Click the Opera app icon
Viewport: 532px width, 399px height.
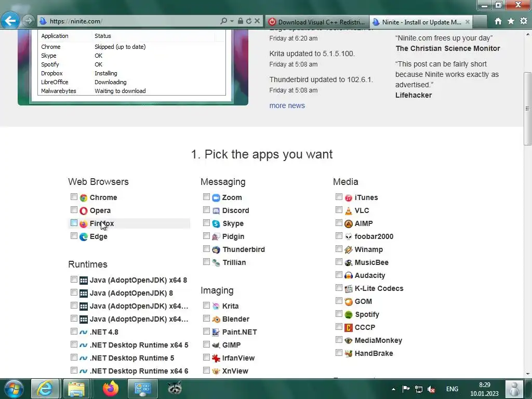point(84,211)
